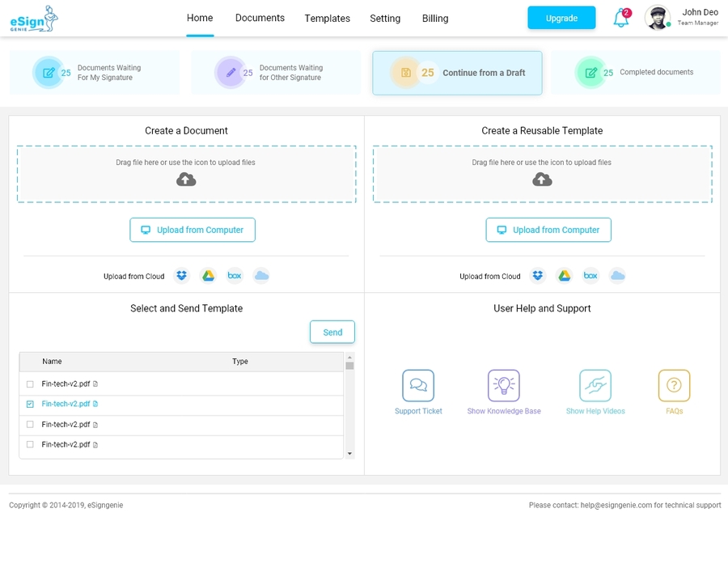Click the lightbulb icon for Show Knowledge Base
Viewport: 728px width, 572px height.
coord(503,385)
